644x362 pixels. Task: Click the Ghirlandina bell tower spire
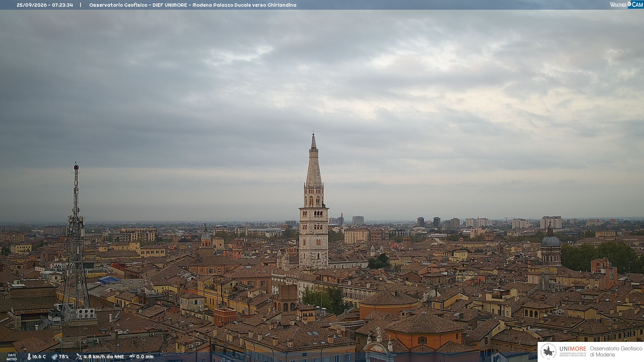coord(314,161)
